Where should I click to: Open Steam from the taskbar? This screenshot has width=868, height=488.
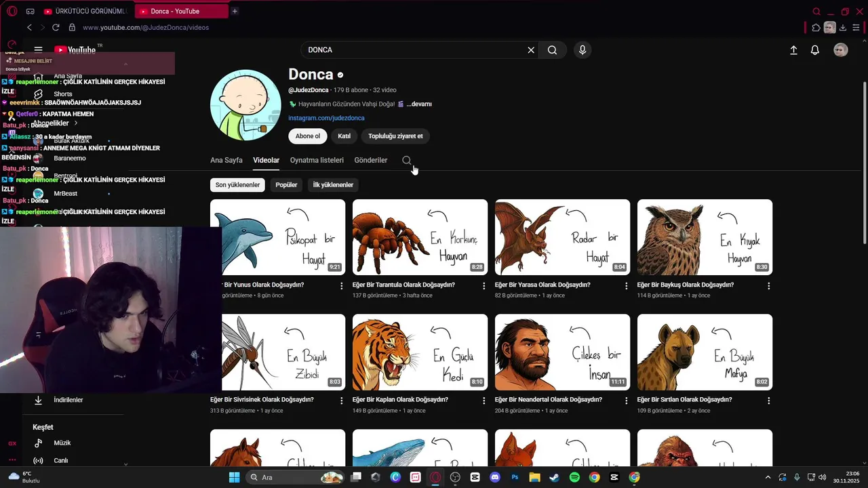pos(554,477)
